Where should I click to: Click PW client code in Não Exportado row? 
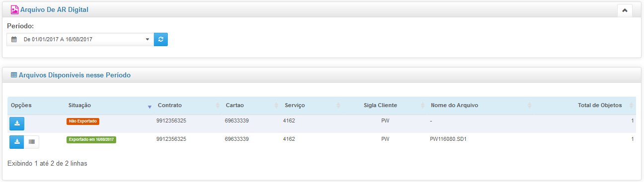(x=385, y=121)
